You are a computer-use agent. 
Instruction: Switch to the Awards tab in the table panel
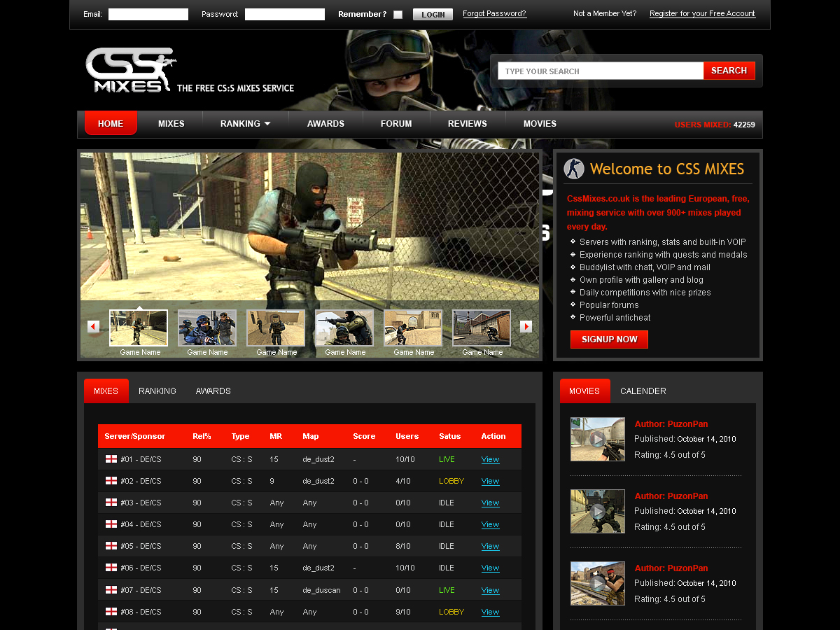(x=213, y=391)
